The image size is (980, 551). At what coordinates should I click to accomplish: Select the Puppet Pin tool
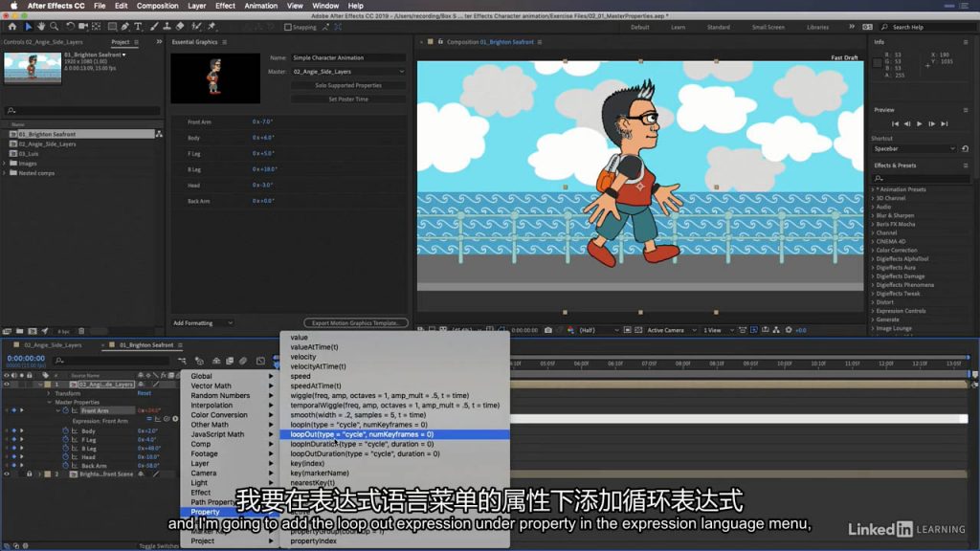(x=212, y=27)
